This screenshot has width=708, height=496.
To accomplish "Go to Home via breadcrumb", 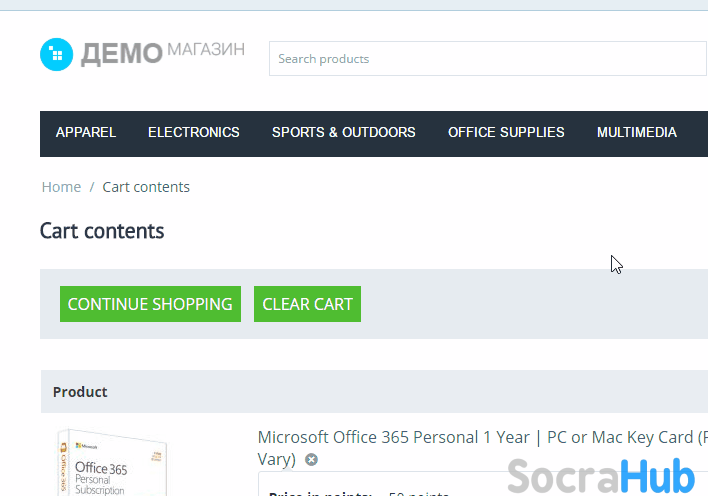I will pyautogui.click(x=61, y=187).
